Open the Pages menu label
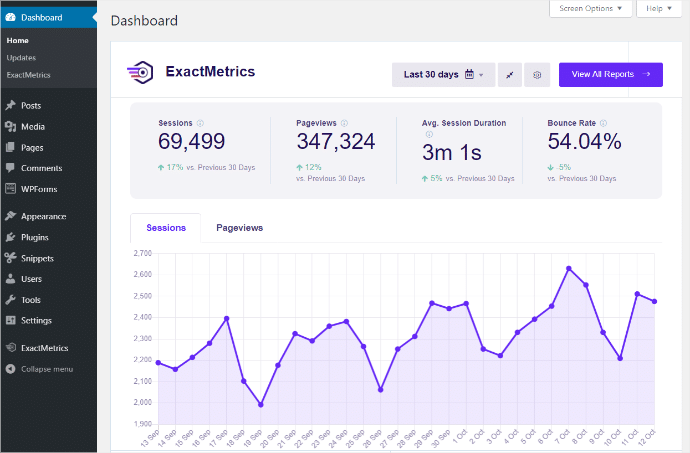This screenshot has height=453, width=690. click(x=32, y=148)
